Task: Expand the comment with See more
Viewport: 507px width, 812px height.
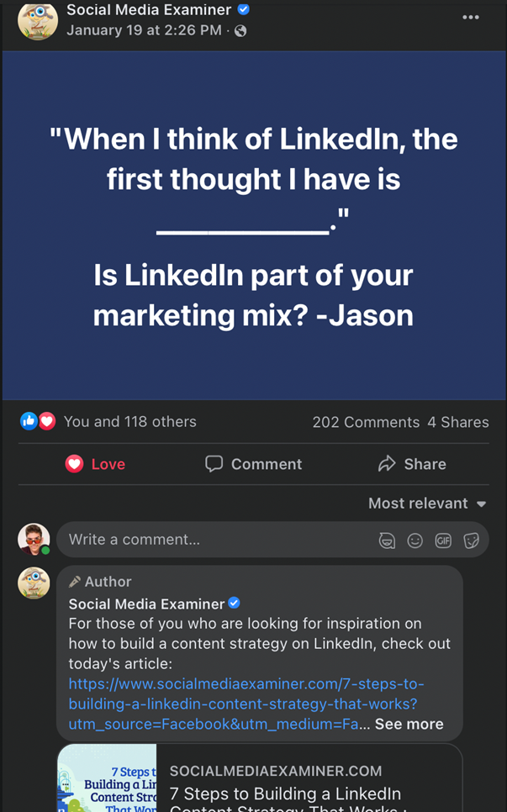Action: point(409,724)
